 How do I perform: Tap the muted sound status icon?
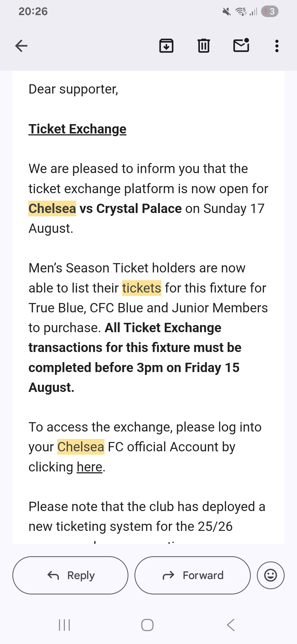[227, 12]
